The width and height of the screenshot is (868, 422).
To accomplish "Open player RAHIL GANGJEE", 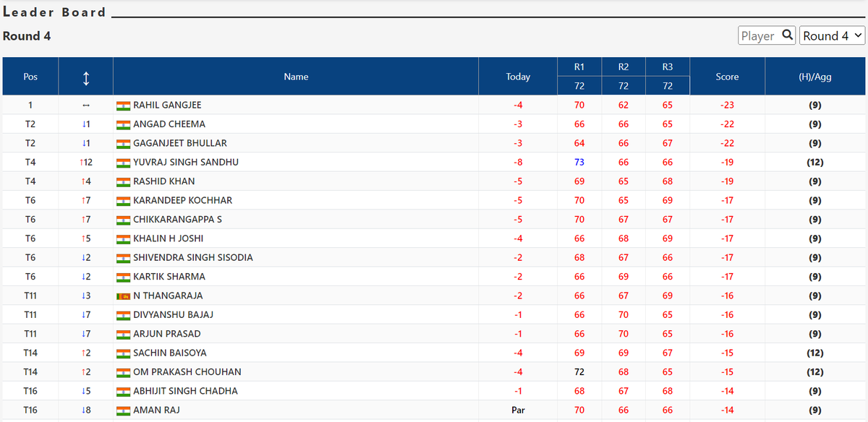I will 167,105.
